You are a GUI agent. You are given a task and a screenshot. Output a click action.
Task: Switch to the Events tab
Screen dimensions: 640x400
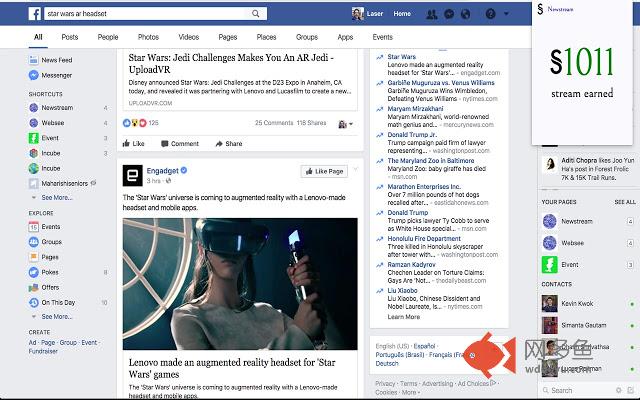click(x=382, y=37)
